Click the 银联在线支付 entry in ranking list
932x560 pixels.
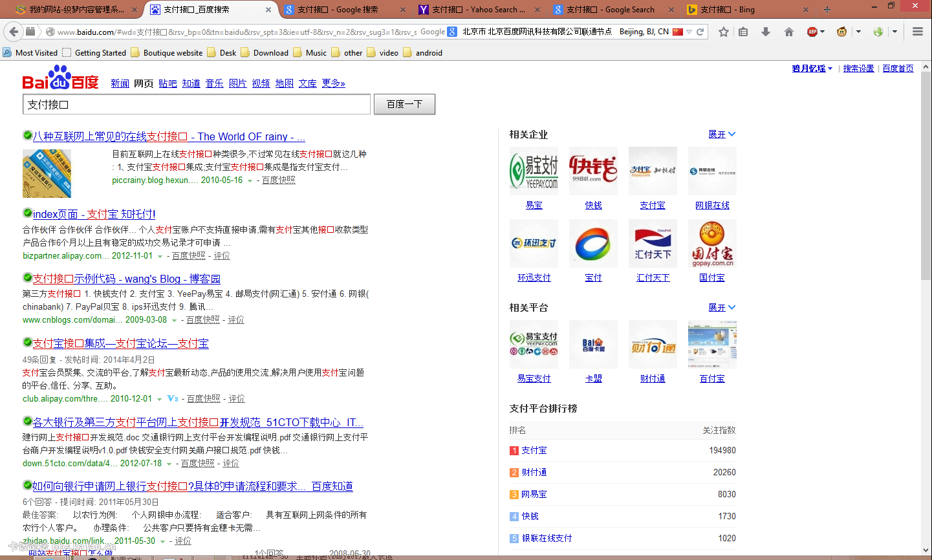click(547, 539)
